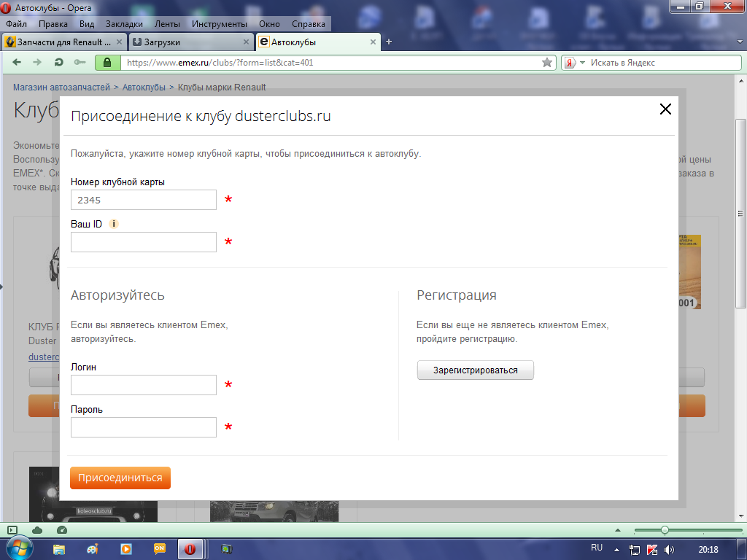
Task: Click the taskbar clock showing 20:18
Action: click(708, 550)
